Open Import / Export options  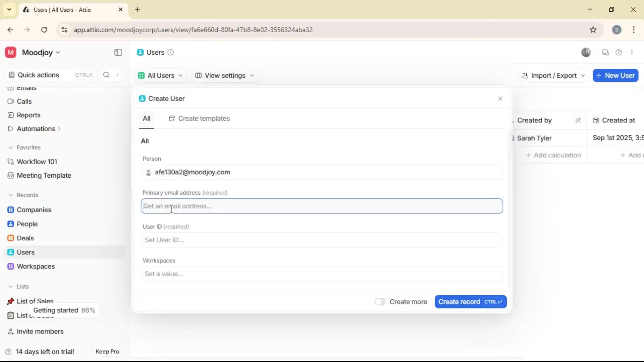point(553,75)
